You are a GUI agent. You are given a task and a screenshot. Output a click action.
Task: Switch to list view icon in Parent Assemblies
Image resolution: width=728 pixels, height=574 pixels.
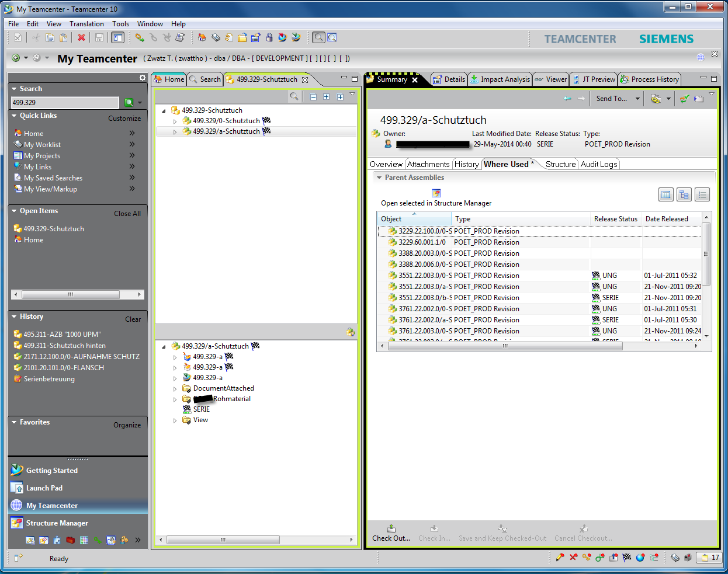[702, 195]
